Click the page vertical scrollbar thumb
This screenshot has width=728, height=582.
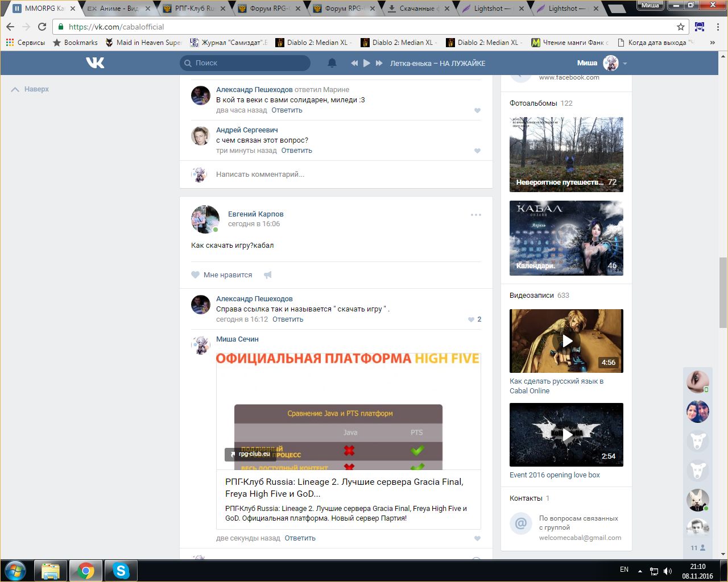[723, 292]
